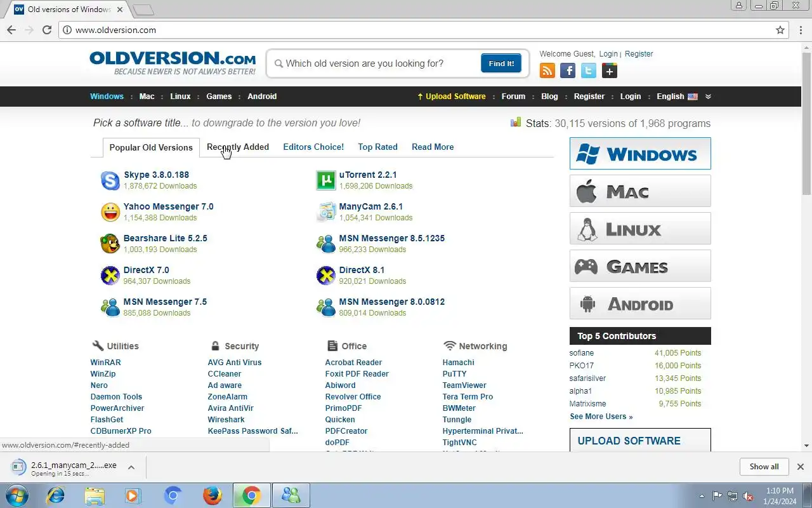
Task: Go back with the browser back arrow
Action: 11,30
